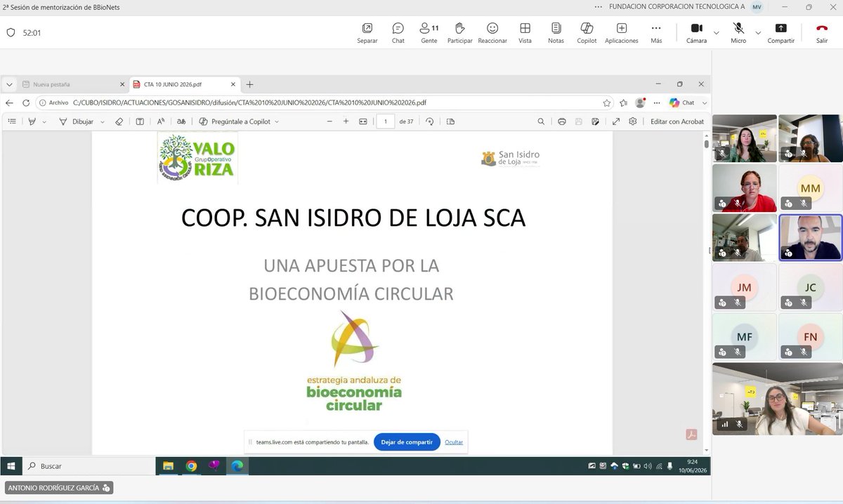Click Editar con Acrobat

click(x=677, y=121)
